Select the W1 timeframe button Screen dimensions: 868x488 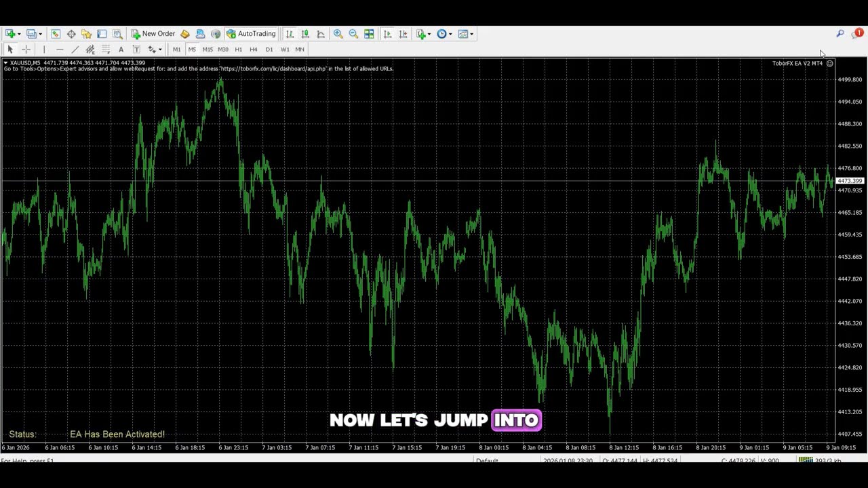point(285,49)
